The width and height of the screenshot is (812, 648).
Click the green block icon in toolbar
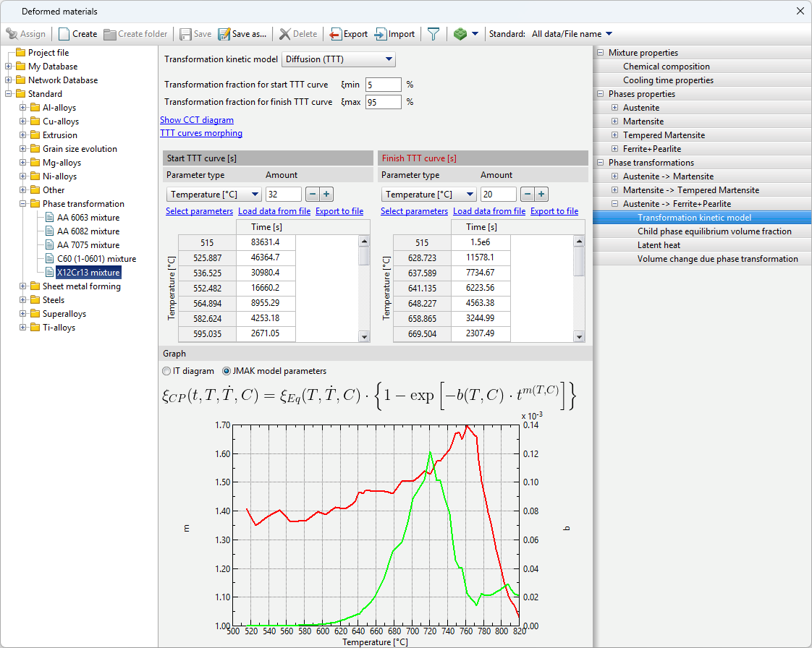(460, 34)
